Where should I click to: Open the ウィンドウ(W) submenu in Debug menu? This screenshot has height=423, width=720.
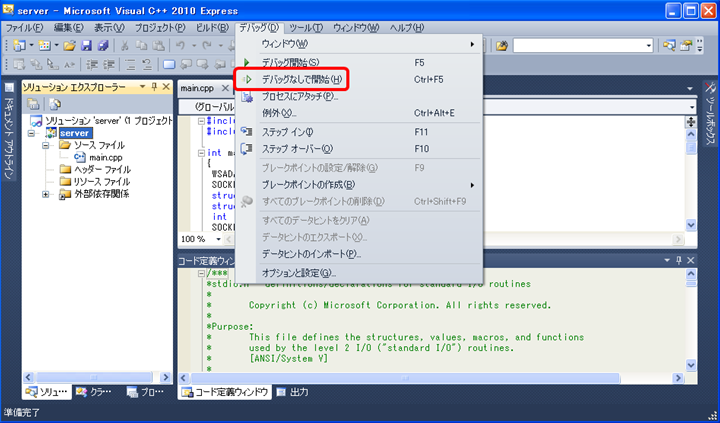[285, 44]
